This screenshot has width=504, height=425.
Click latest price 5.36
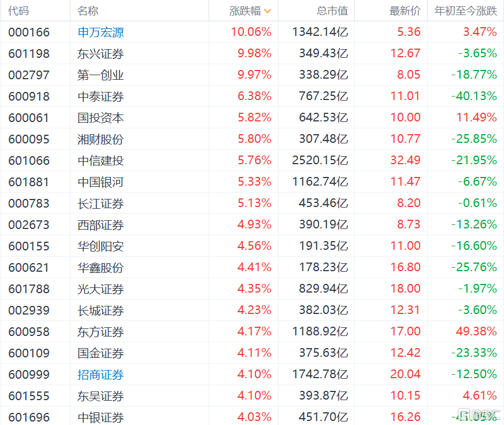409,32
